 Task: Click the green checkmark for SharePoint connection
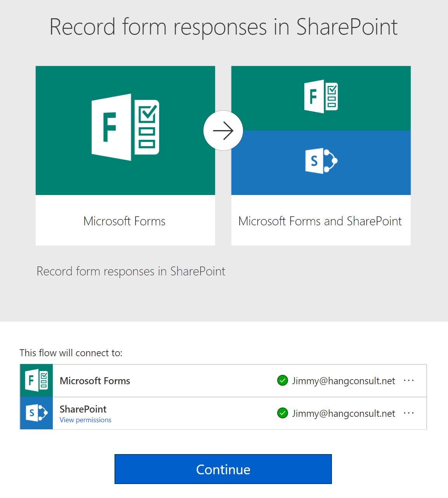(283, 413)
